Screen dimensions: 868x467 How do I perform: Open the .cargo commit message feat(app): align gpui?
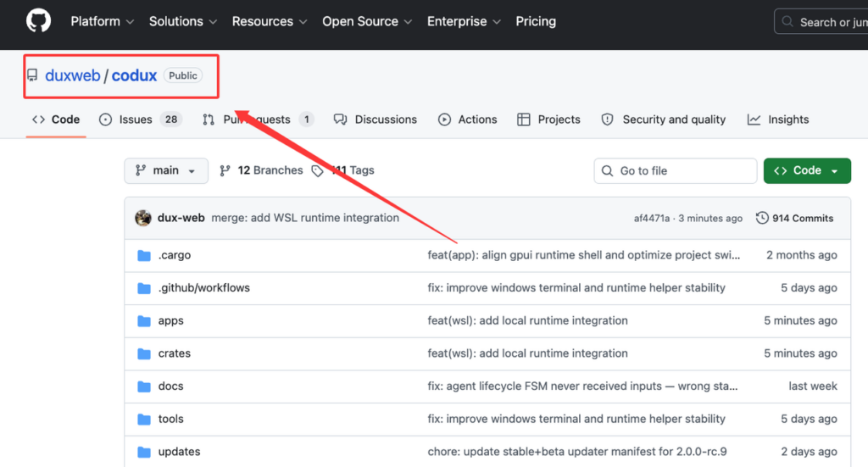pyautogui.click(x=583, y=255)
